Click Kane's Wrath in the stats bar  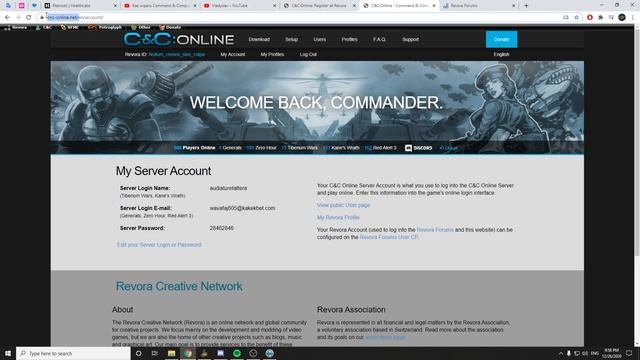[x=341, y=148]
